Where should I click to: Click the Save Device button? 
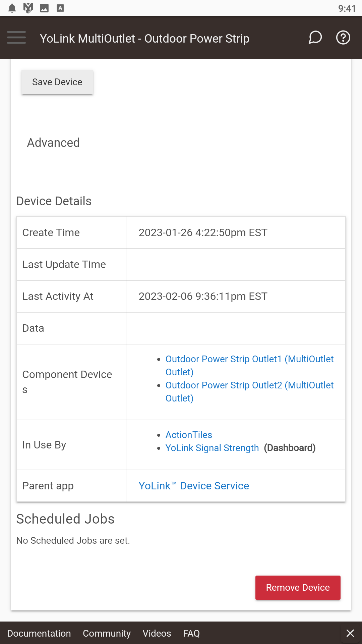click(57, 82)
